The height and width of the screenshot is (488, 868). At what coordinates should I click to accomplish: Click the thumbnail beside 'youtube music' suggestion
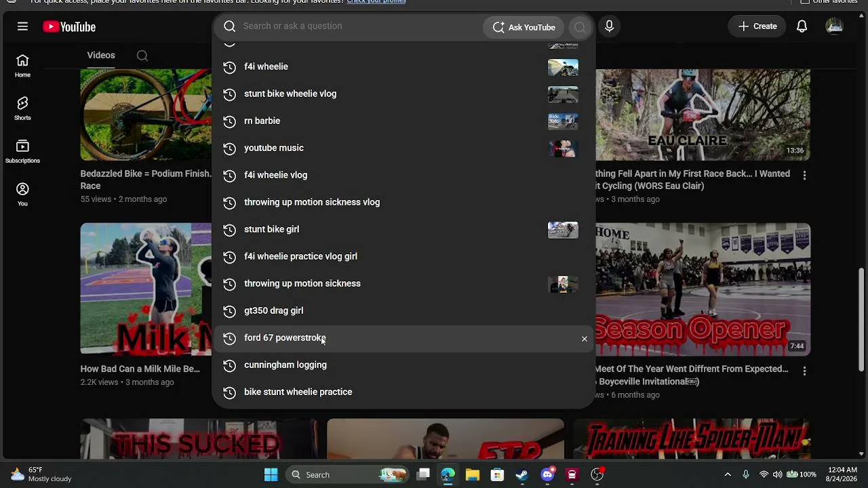(563, 148)
